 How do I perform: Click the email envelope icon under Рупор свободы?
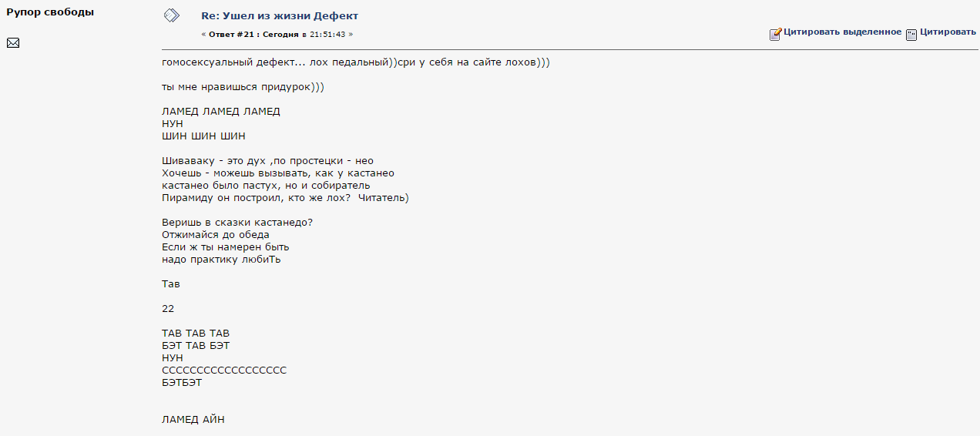click(x=12, y=42)
